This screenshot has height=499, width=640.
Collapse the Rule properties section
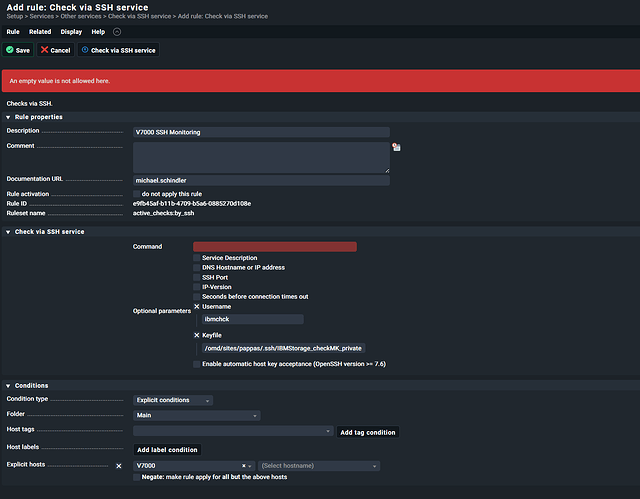[9, 117]
